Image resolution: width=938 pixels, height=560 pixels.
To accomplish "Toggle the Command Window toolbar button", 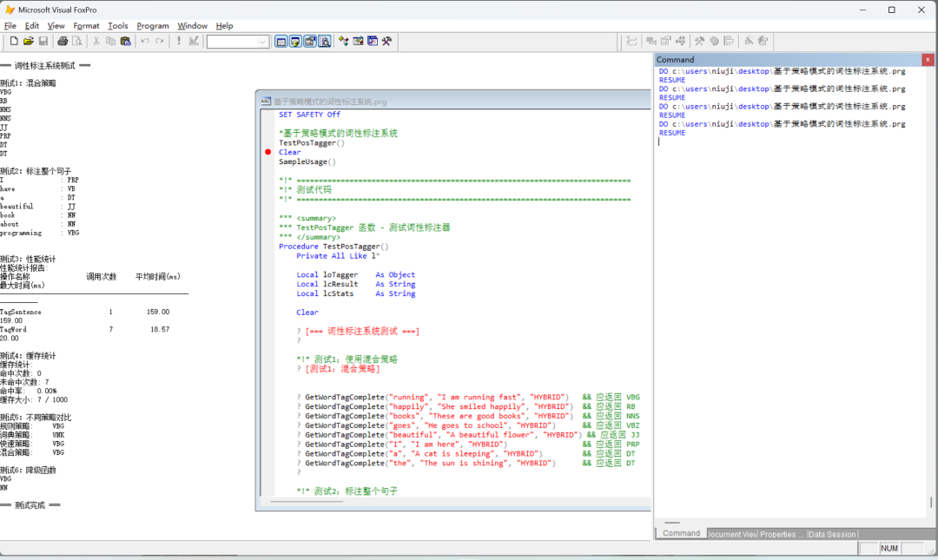I will tap(281, 41).
